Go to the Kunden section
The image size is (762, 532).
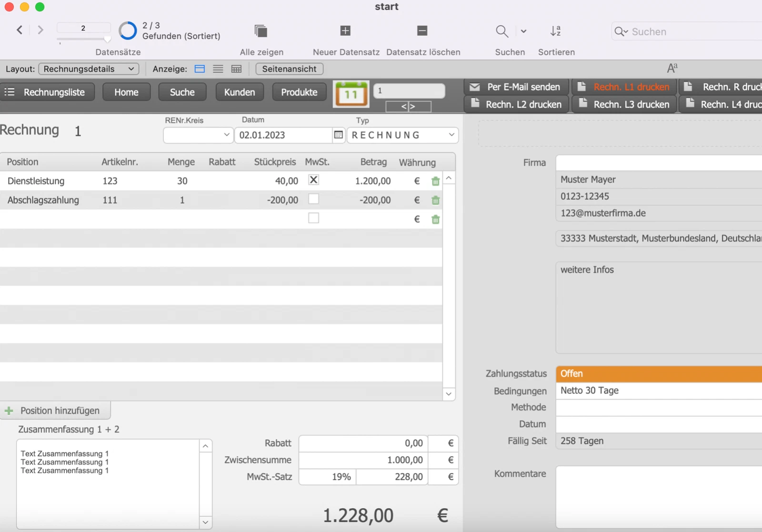pos(240,92)
